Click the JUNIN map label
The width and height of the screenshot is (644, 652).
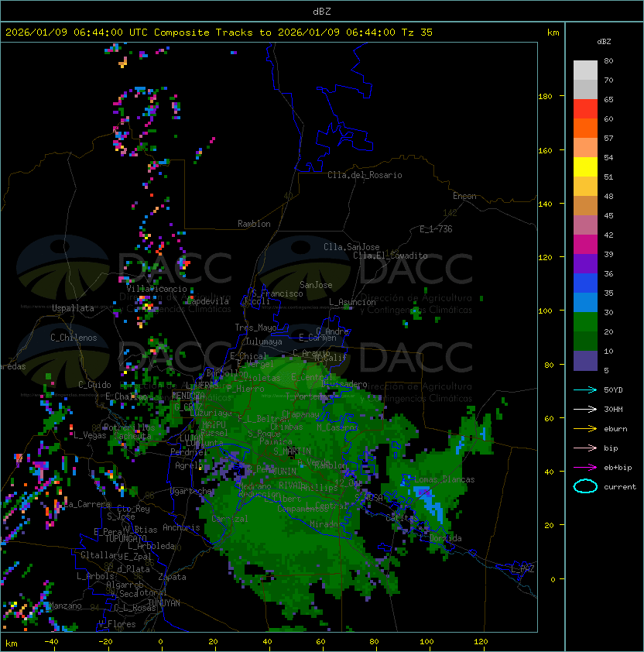(x=285, y=471)
